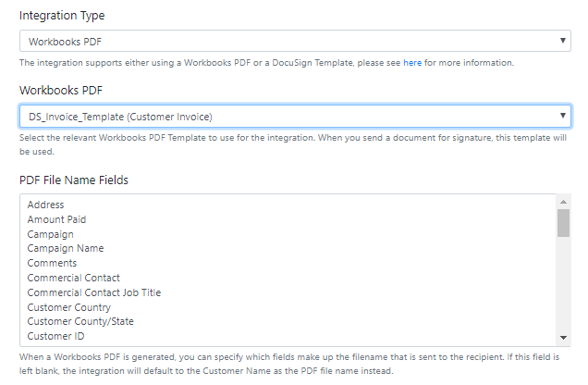
Task: Click the fields list scrollbar thumb
Action: (x=563, y=223)
